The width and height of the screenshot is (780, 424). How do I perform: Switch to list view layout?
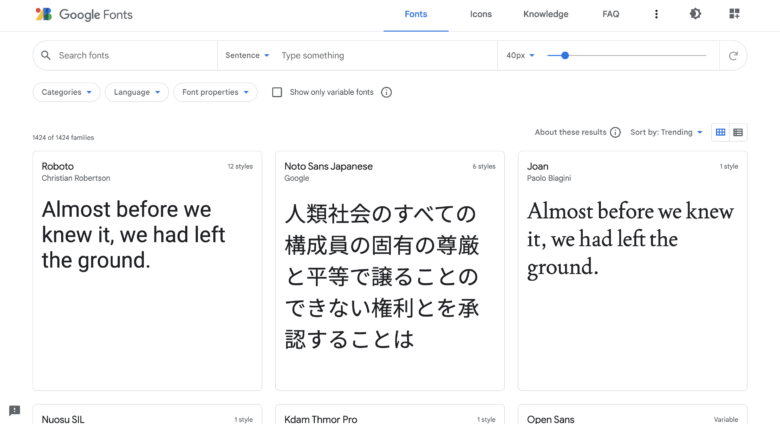[738, 132]
